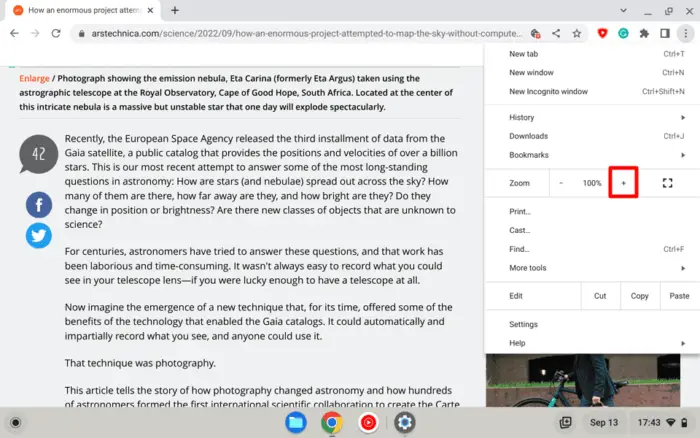Open quick settings at 17:43 clock
The width and height of the screenshot is (700, 438).
[662, 422]
